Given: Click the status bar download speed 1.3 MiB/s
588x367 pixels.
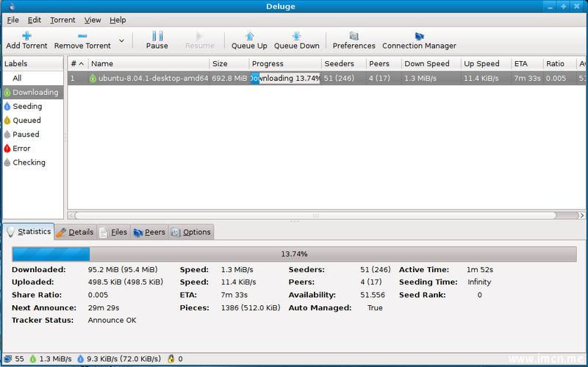Looking at the screenshot, I should tap(51, 359).
